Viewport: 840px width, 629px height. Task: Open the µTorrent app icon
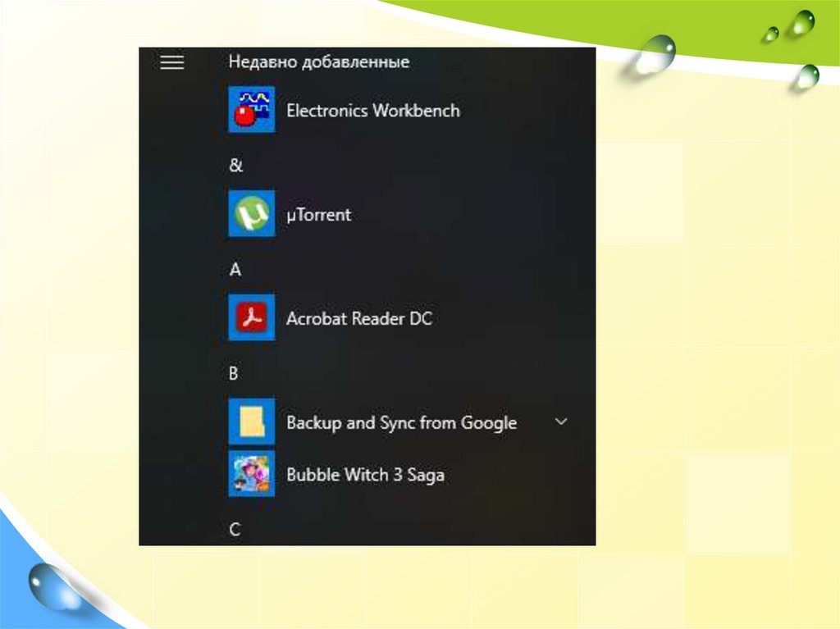(x=252, y=213)
